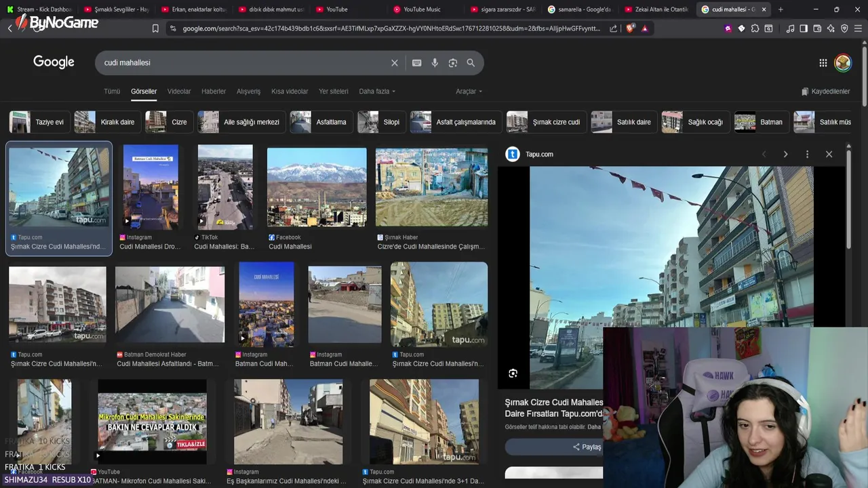Image resolution: width=868 pixels, height=488 pixels.
Task: Select the Asfaltlama filter chip
Action: tap(321, 122)
